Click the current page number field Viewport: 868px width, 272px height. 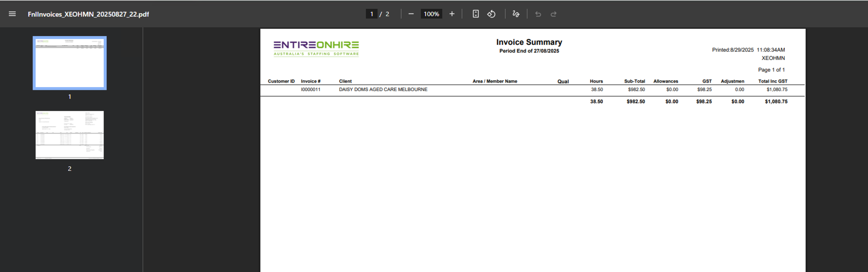click(372, 14)
